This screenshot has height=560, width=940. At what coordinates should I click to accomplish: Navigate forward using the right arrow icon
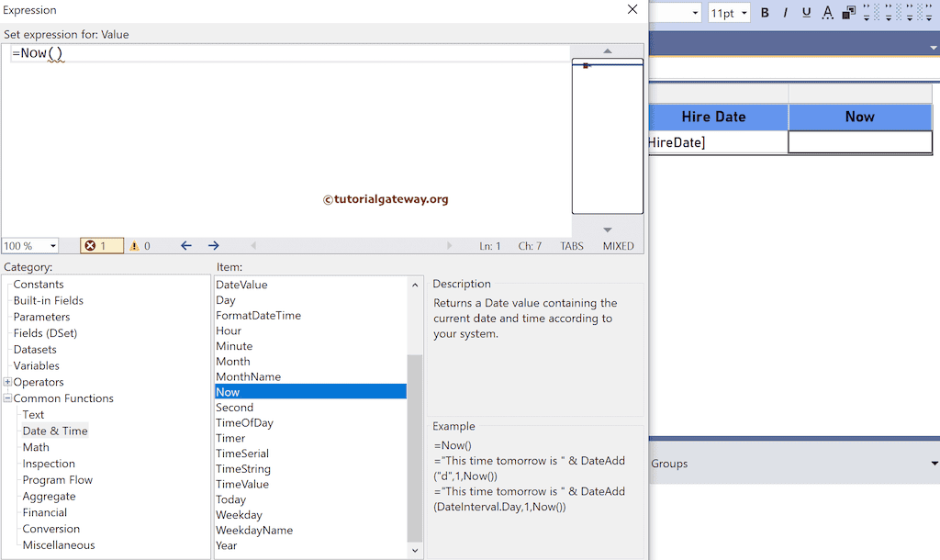(214, 245)
